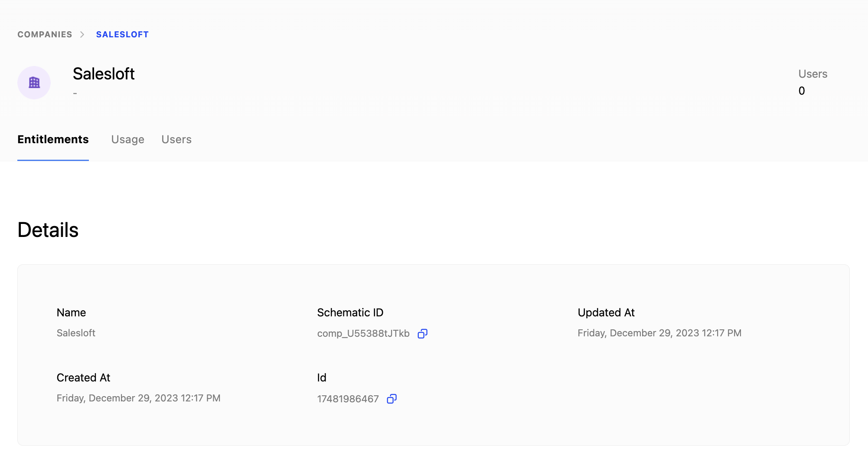Click the Users count in header
The image size is (868, 460).
click(802, 91)
